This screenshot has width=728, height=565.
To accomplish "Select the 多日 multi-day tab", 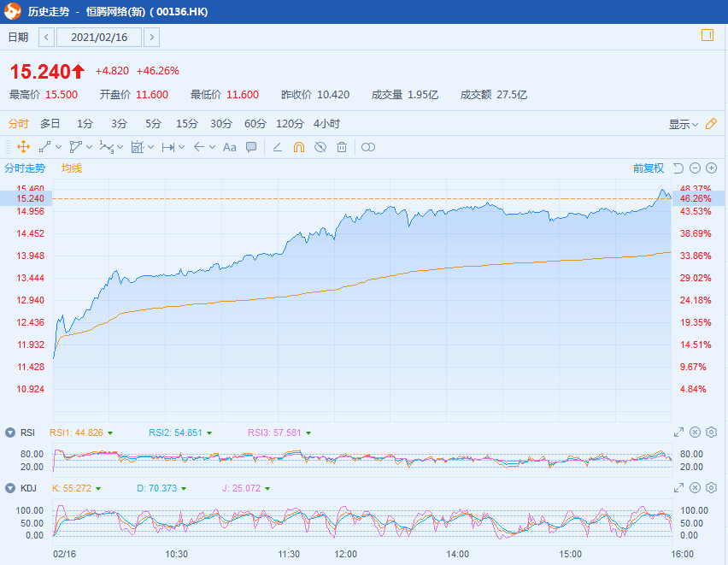I will click(x=50, y=124).
